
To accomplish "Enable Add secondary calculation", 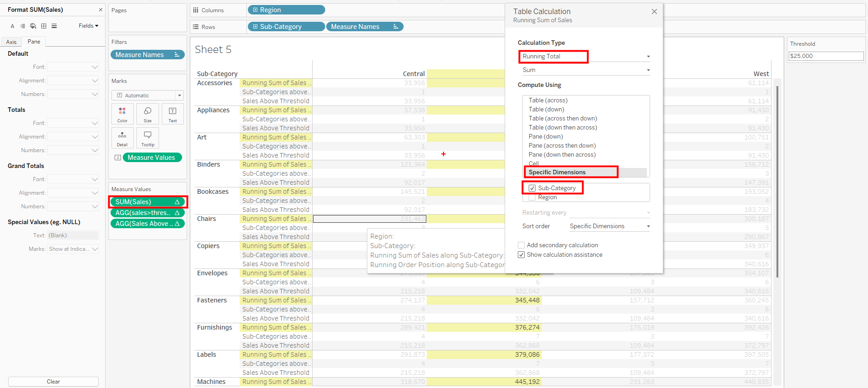I will pyautogui.click(x=521, y=245).
